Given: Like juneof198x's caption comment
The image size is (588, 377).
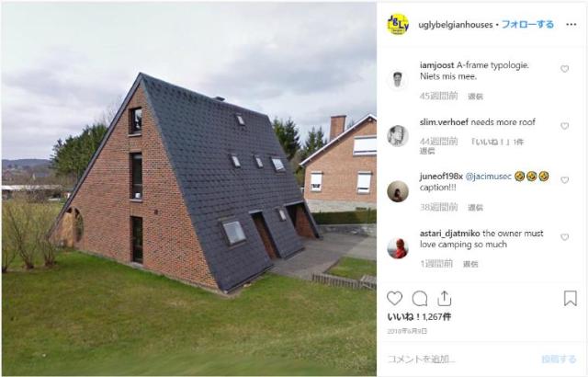Looking at the screenshot, I should (x=564, y=180).
